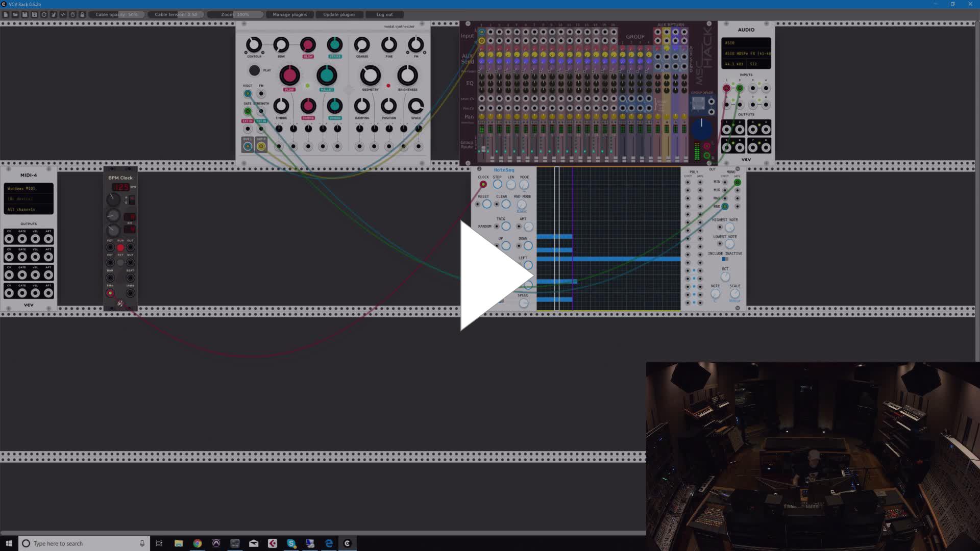Open Chrome from the Windows taskbar

click(x=197, y=543)
